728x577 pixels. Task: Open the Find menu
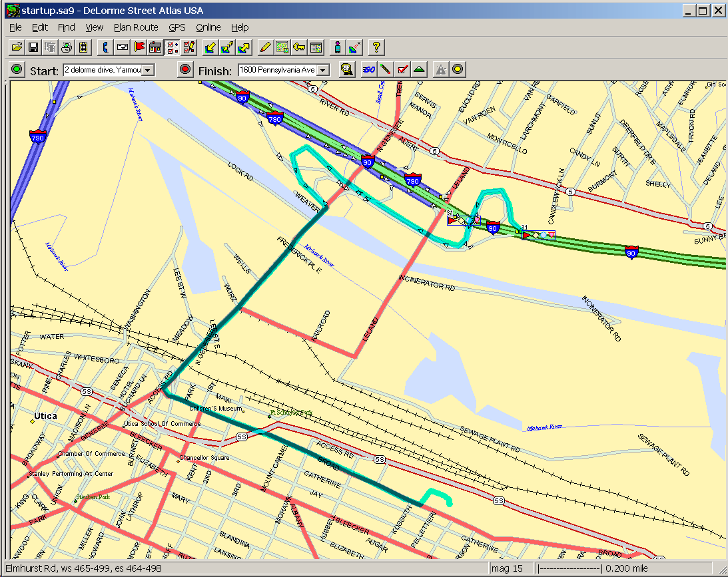(x=66, y=27)
